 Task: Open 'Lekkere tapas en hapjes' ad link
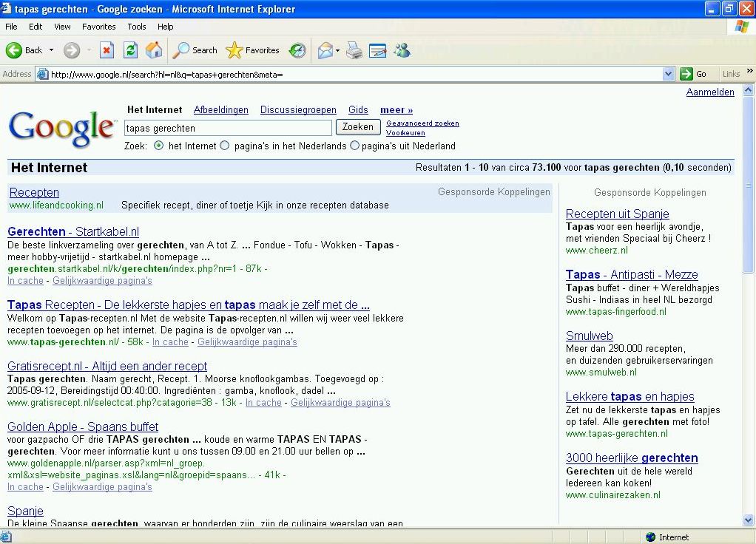[630, 397]
